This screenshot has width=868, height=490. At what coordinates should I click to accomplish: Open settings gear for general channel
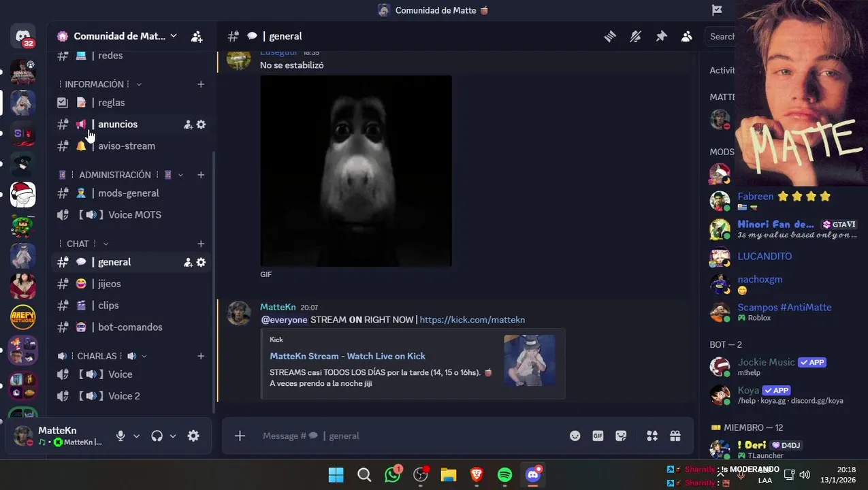[x=201, y=262]
